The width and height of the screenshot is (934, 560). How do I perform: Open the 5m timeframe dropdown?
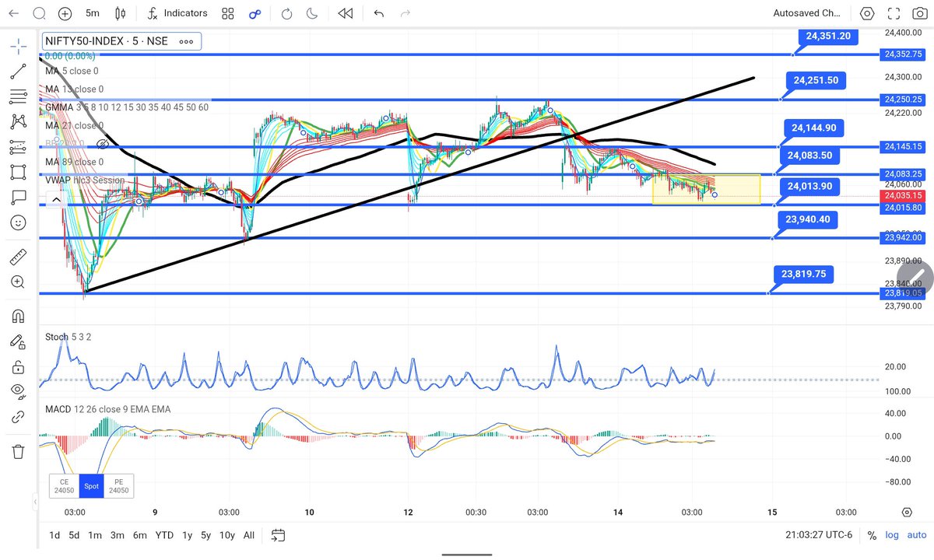click(x=93, y=13)
